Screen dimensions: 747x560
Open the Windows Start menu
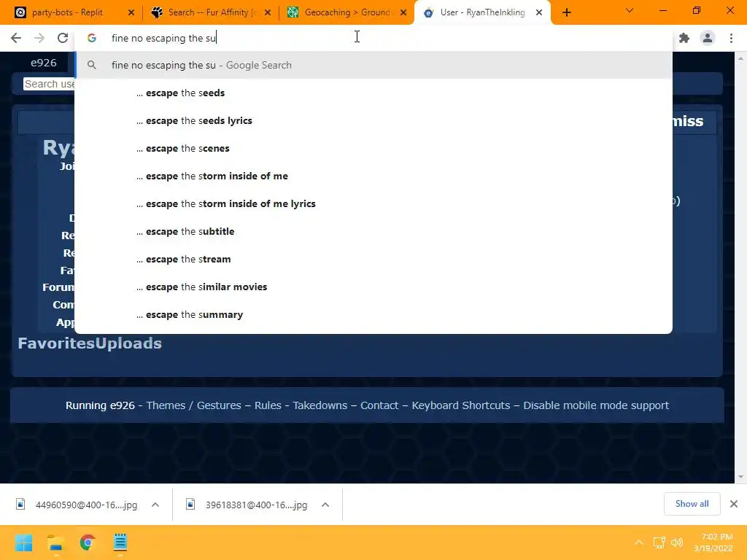pos(23,542)
